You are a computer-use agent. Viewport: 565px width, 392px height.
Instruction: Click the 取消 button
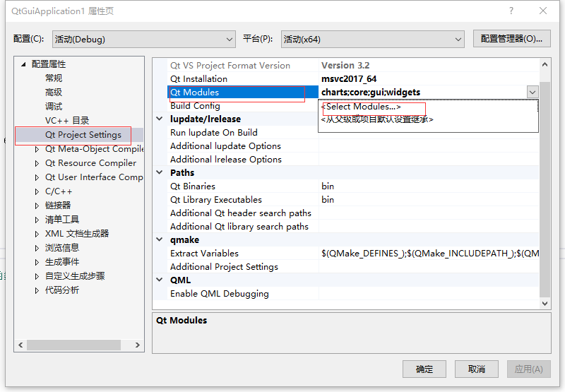tap(476, 369)
